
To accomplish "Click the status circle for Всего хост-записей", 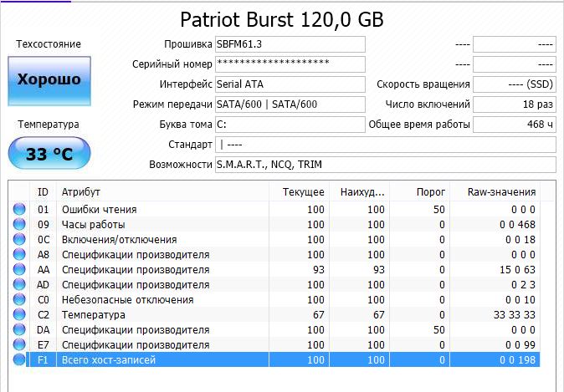I will (x=19, y=359).
